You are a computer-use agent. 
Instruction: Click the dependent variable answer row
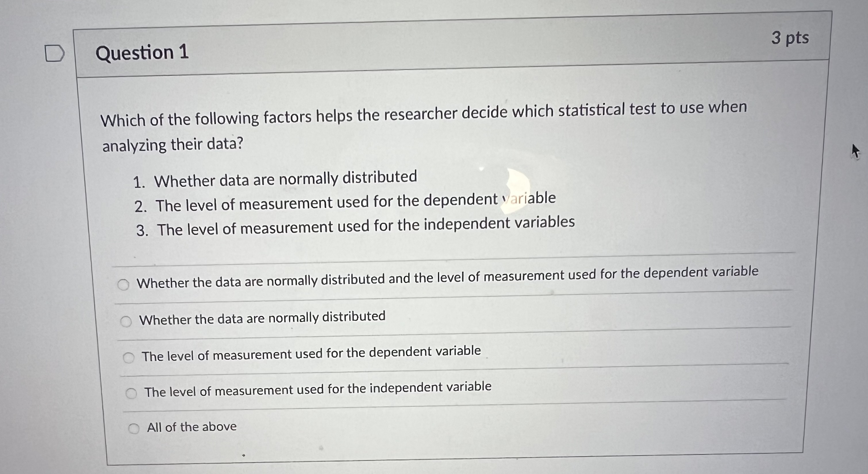311,354
